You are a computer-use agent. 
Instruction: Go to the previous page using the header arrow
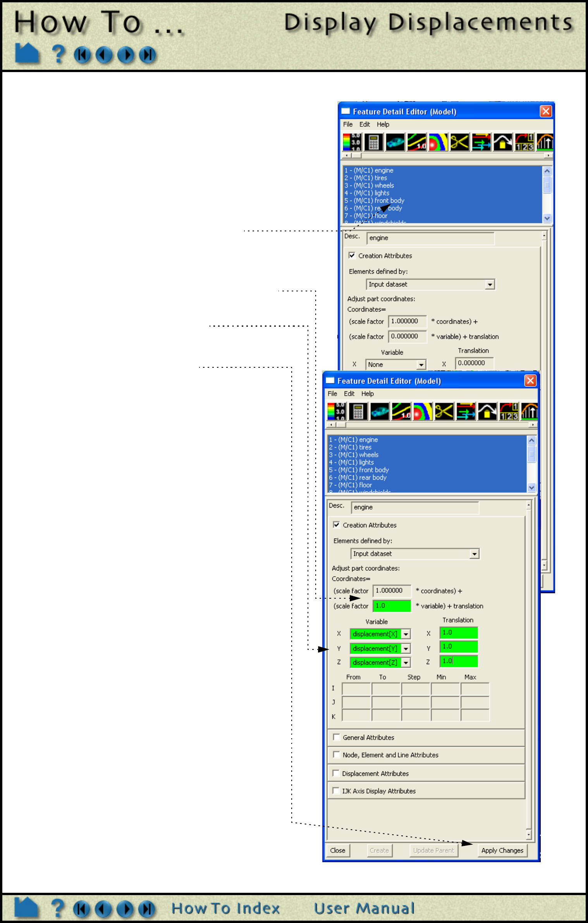click(x=104, y=55)
